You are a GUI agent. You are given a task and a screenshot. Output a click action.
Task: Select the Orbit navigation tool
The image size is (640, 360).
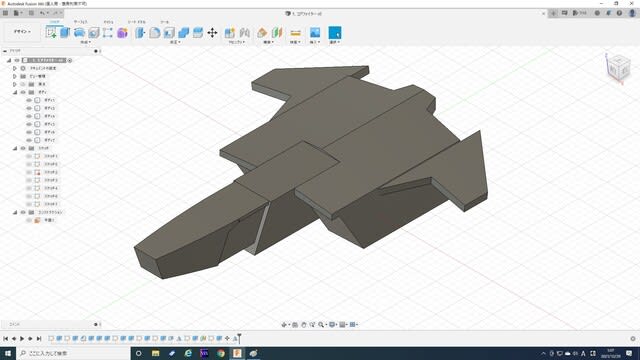click(x=284, y=324)
